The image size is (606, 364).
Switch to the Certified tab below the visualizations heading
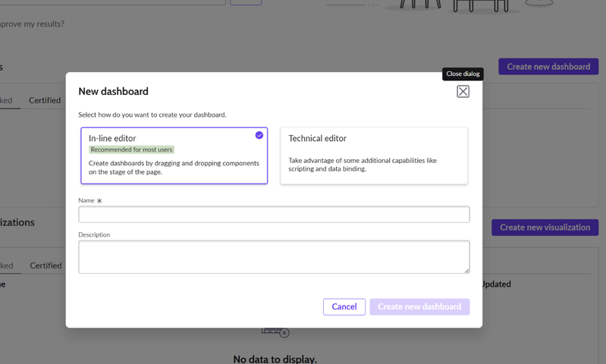pos(46,265)
